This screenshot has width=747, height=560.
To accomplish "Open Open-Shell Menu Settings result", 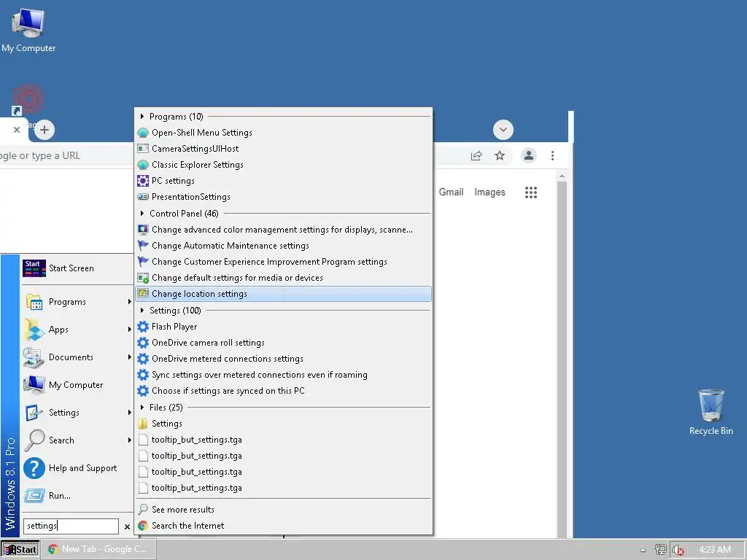I will (284, 133).
